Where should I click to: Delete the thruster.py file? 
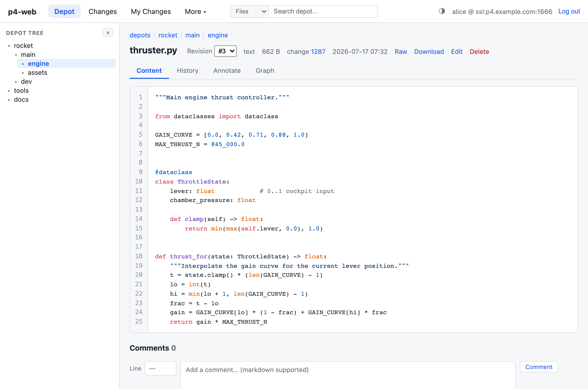tap(479, 52)
